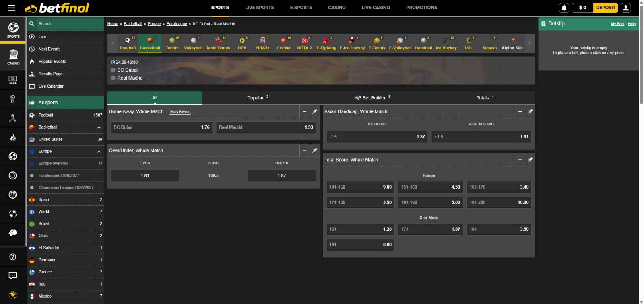
Task: Click the sports carousel left arrow
Action: click(113, 43)
